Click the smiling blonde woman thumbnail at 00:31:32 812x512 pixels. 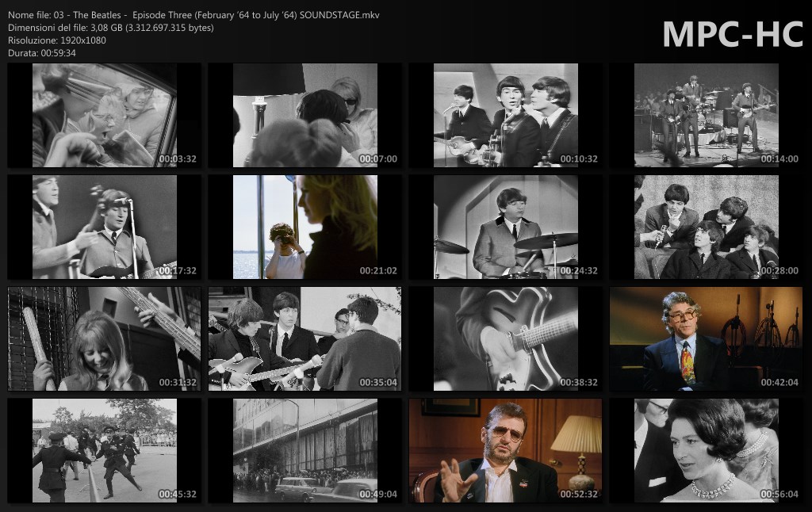coord(104,338)
